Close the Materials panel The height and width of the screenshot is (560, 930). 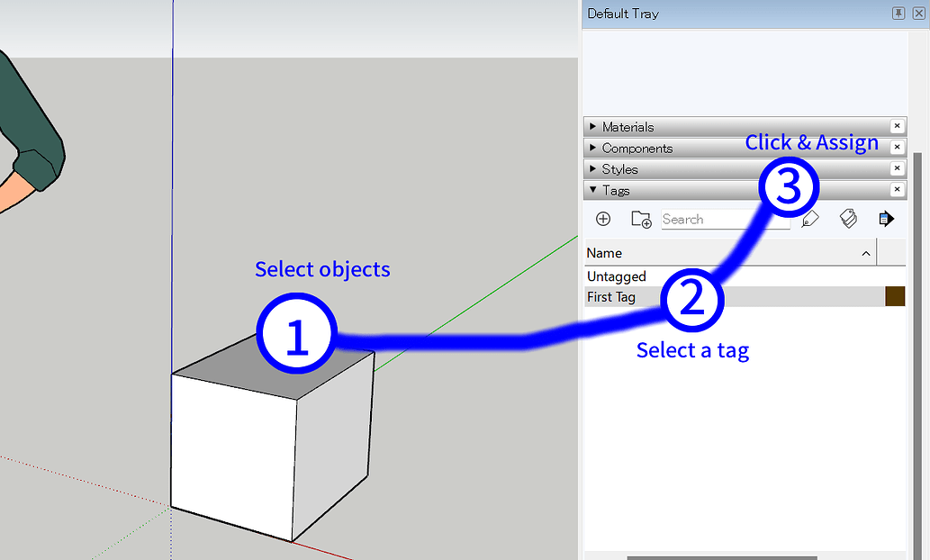click(897, 126)
